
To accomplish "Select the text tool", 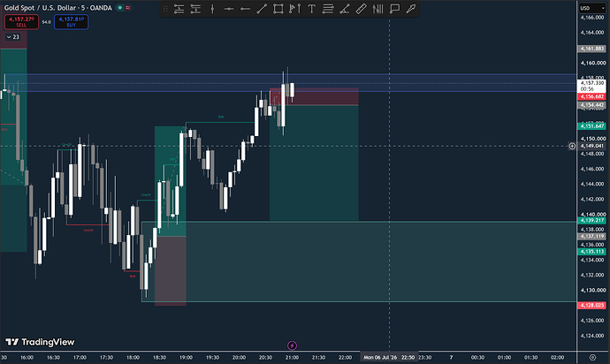I will 311,9.
